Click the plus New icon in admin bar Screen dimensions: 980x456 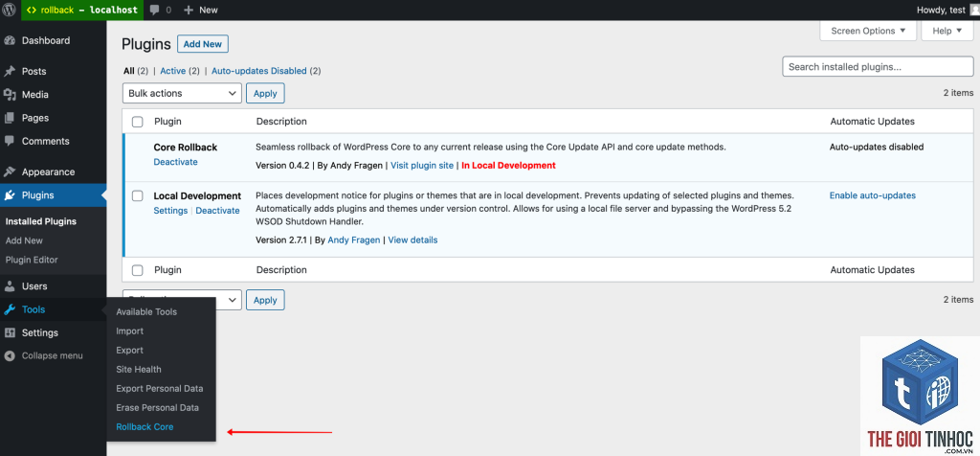click(x=189, y=10)
